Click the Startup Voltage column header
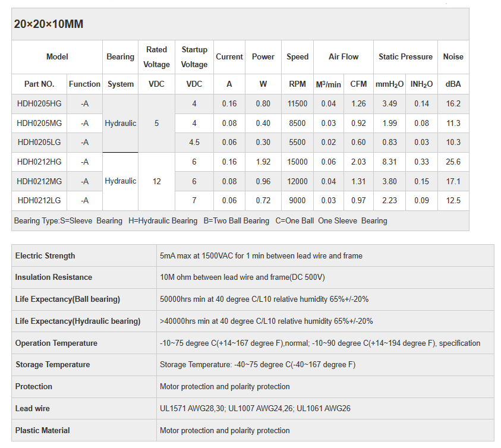 point(194,57)
